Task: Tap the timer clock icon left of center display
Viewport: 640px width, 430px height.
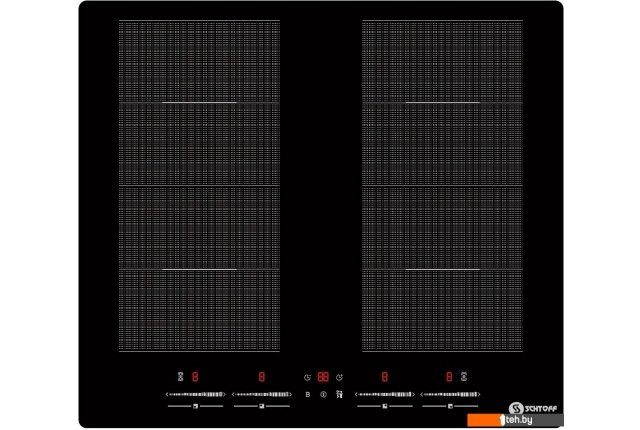Action: [x=307, y=377]
